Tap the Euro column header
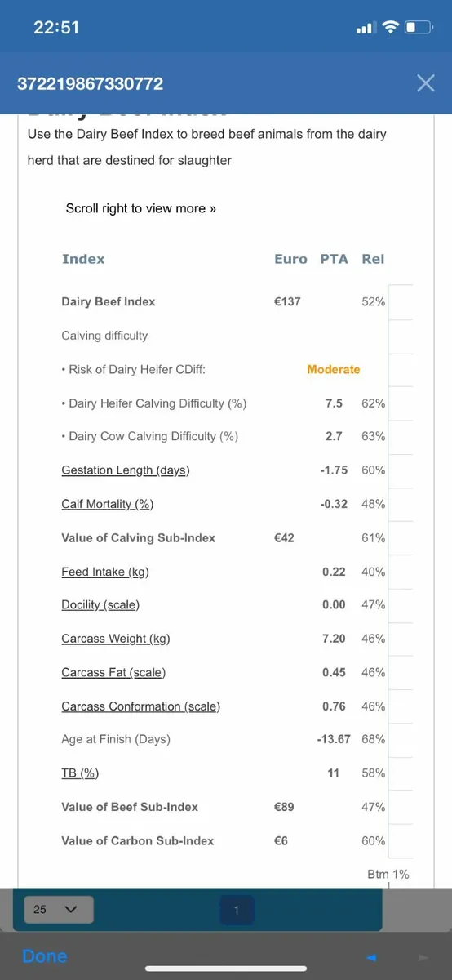Screen dimensions: 452x980 (x=290, y=259)
